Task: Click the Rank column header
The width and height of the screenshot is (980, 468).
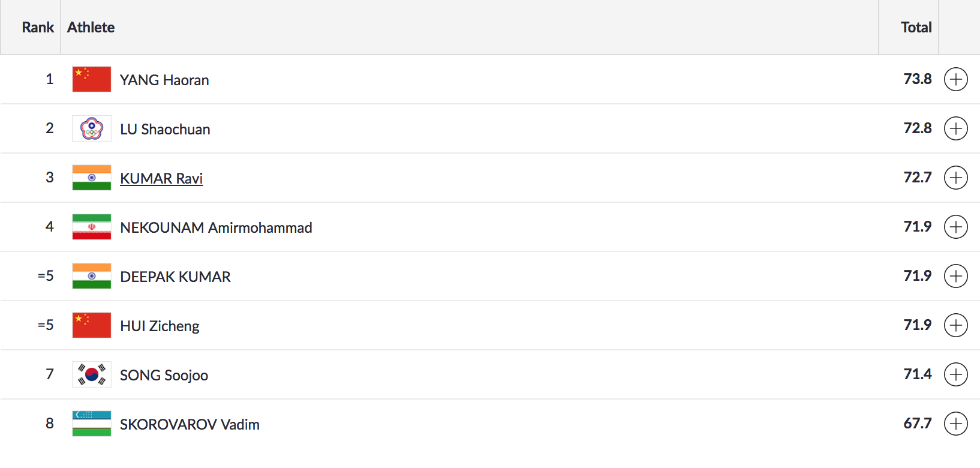Action: (x=38, y=28)
